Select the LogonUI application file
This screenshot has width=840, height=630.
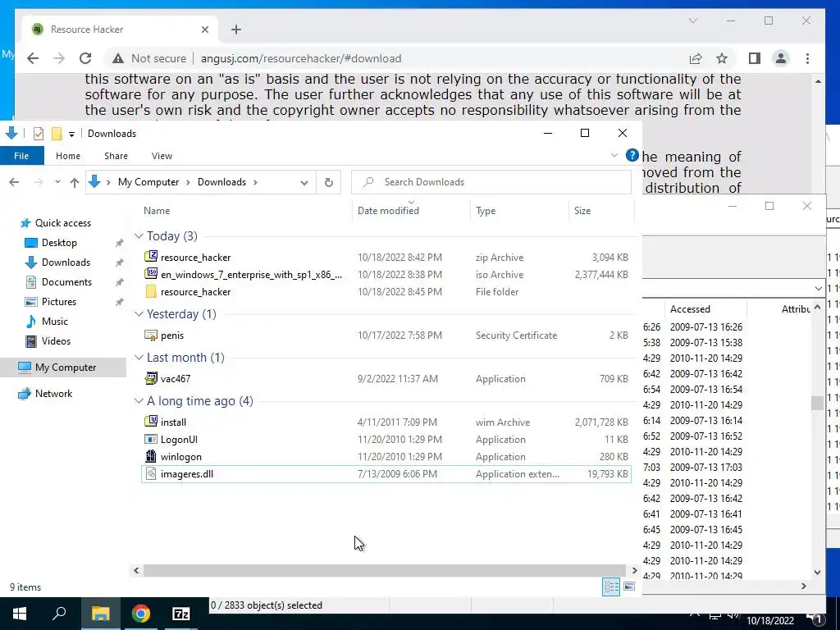(386, 440)
